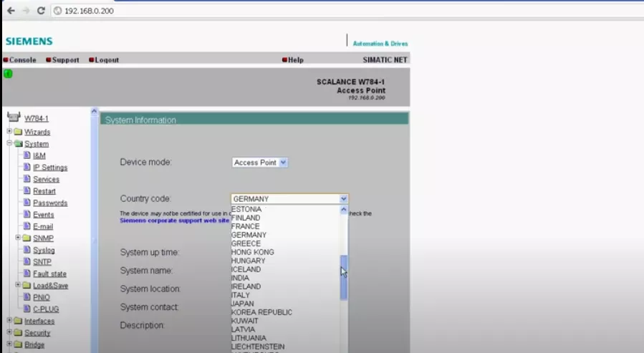Click the Events page icon

tap(27, 214)
